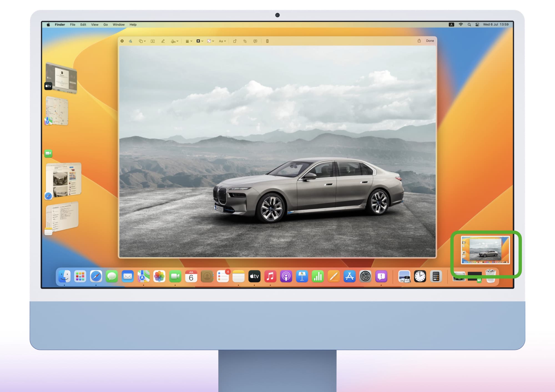Click the Rotate image icon
The width and height of the screenshot is (555, 392).
click(235, 41)
